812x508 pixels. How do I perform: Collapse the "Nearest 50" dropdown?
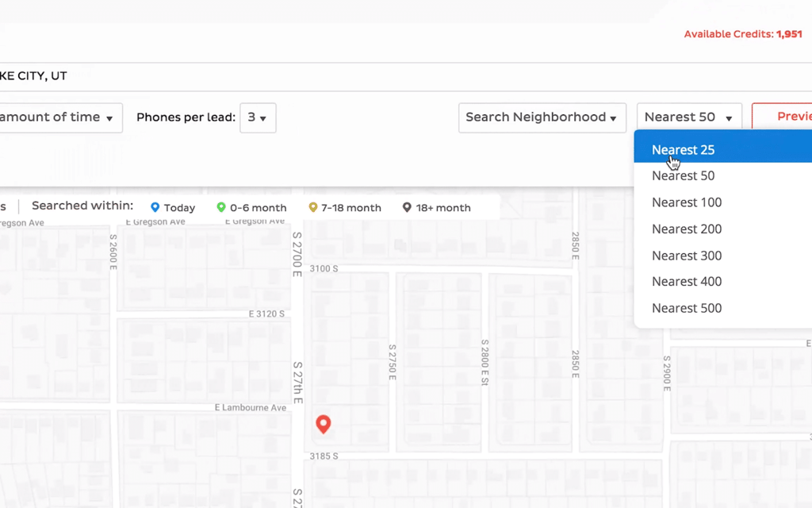[688, 116]
